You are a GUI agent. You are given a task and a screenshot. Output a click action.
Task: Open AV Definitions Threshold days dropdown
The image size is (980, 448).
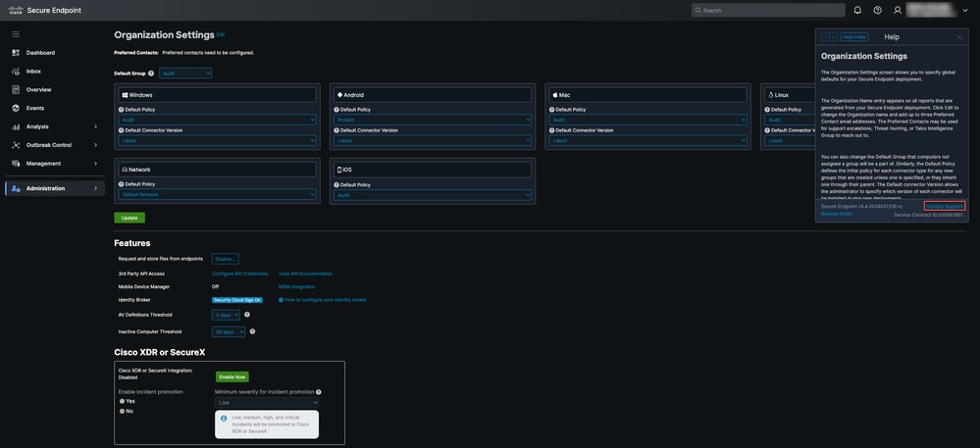click(226, 315)
